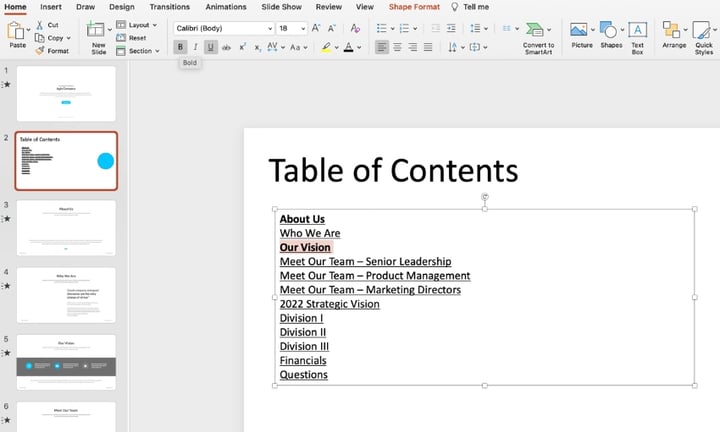Click the Meet Our Team – Senior Leadership link

[365, 262]
